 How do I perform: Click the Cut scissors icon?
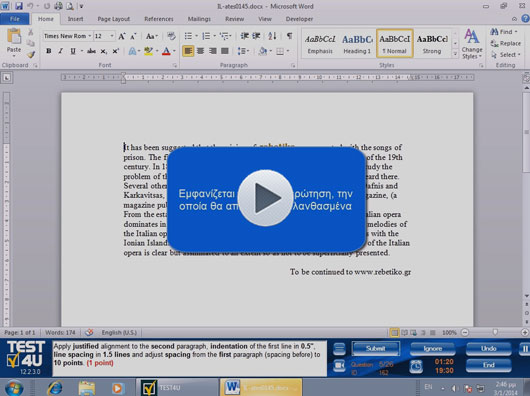click(x=30, y=32)
